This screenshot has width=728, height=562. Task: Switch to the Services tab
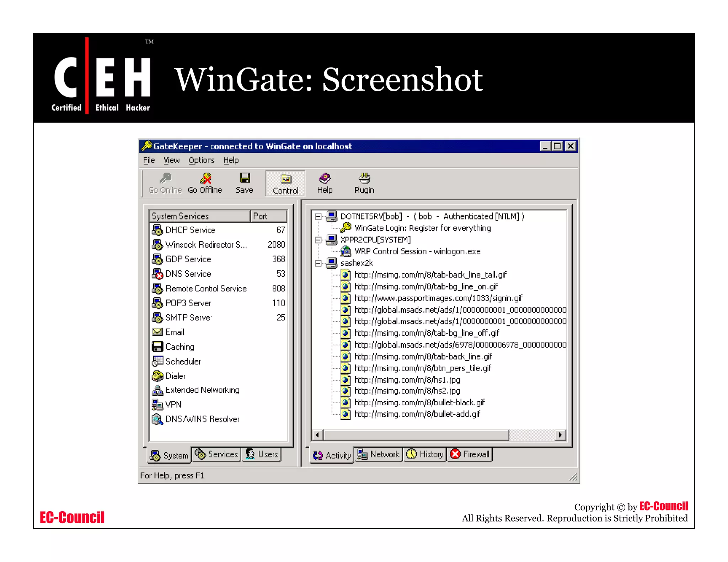[216, 454]
